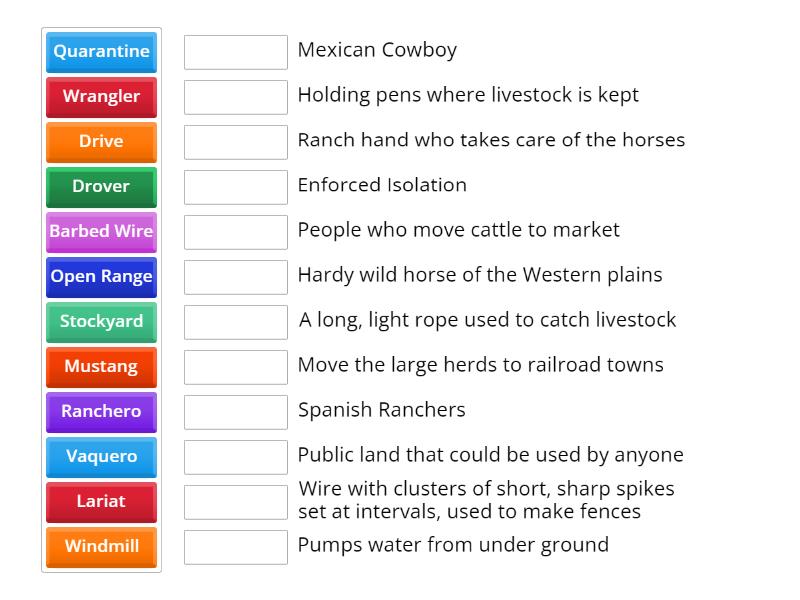Click the Lariat word tile
This screenshot has width=800, height=600.
click(x=101, y=502)
